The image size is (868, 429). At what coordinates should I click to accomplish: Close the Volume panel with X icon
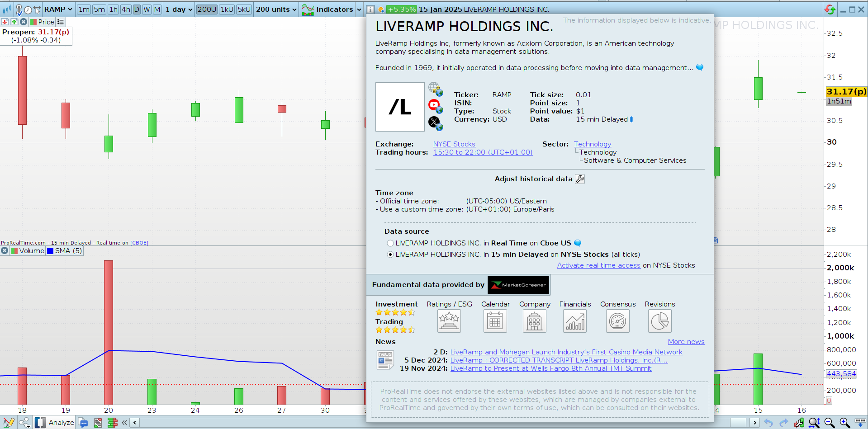(5, 251)
